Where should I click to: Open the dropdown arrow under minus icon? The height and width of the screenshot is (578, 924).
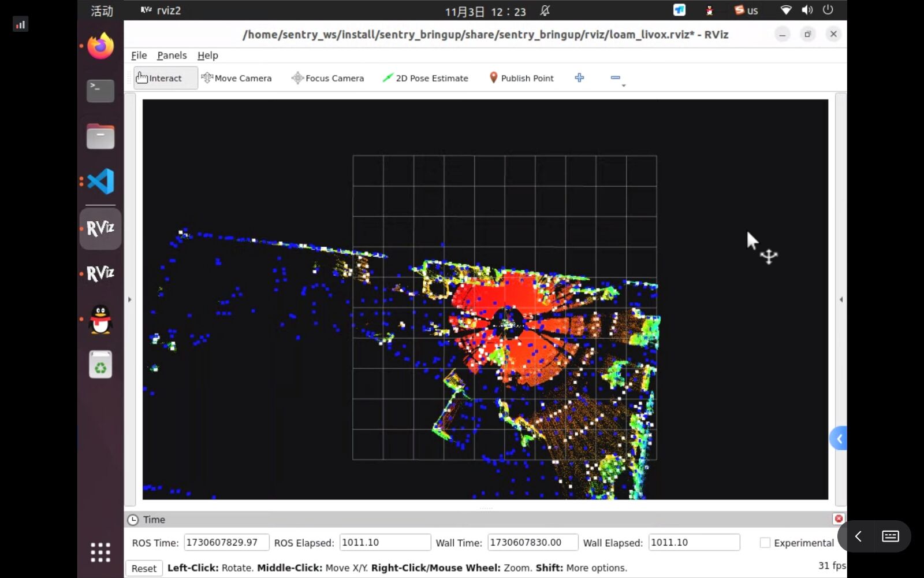pos(624,86)
